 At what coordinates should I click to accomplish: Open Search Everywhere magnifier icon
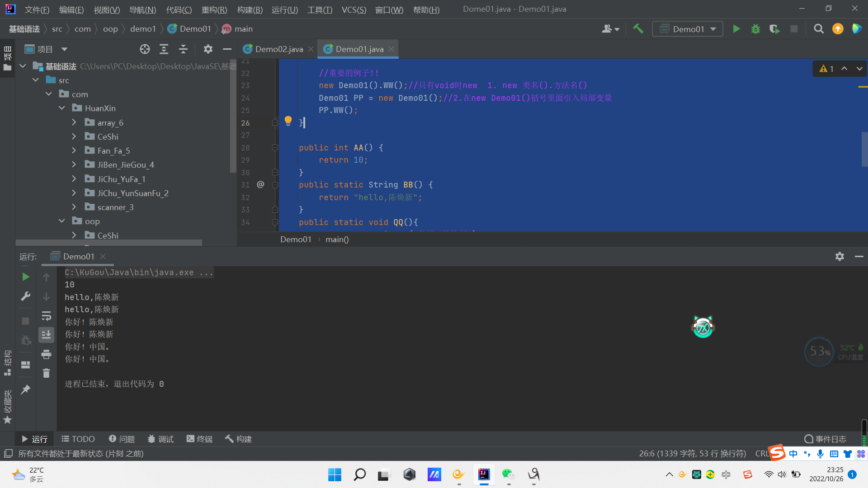tap(818, 29)
